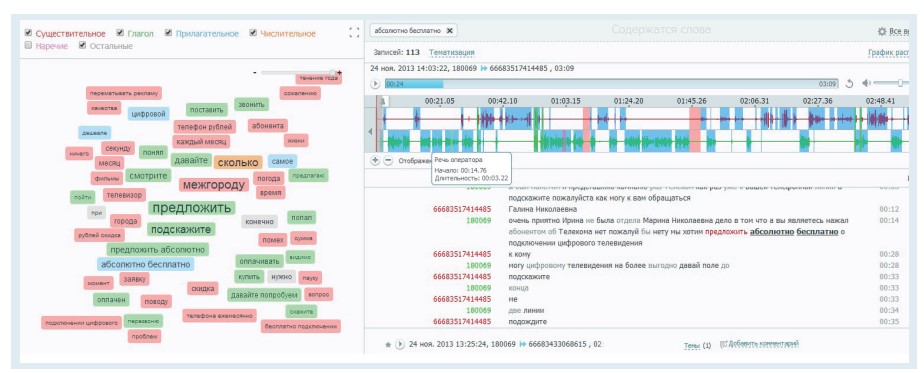
Task: Remove the 'абсолютно бесплатно' filter tag
Action: click(x=449, y=31)
